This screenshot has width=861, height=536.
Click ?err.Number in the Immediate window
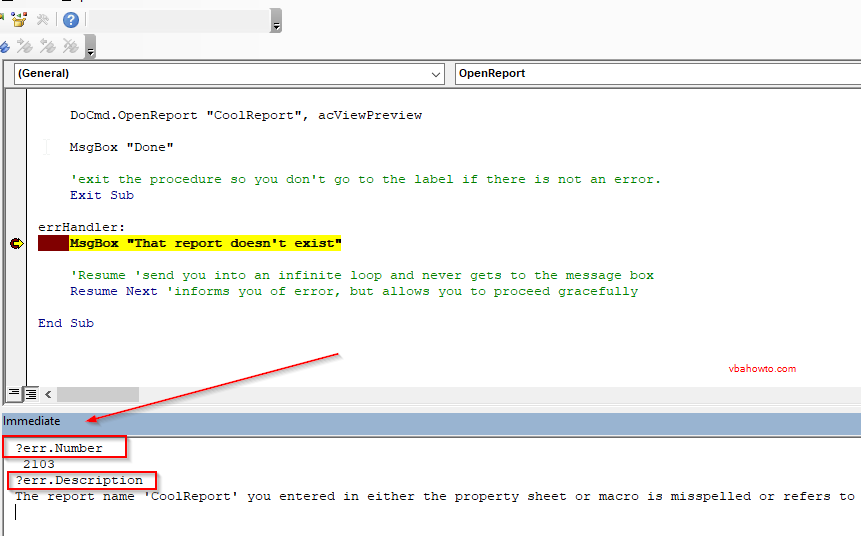[59, 448]
